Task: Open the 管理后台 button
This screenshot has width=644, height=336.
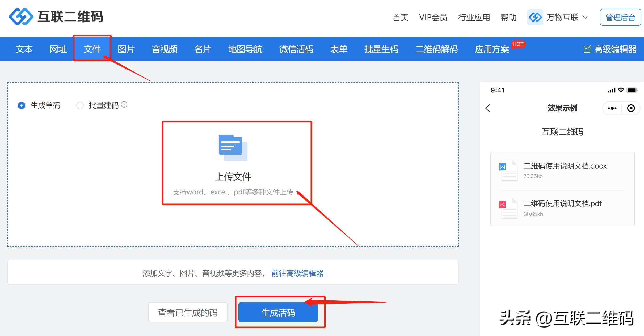Action: pos(620,18)
